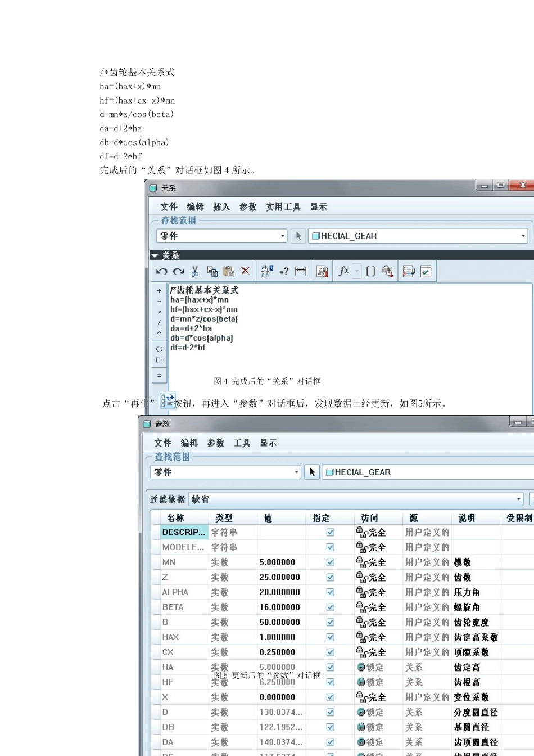Toggle 指定 checkbox for CX row
The width and height of the screenshot is (534, 756).
point(331,652)
